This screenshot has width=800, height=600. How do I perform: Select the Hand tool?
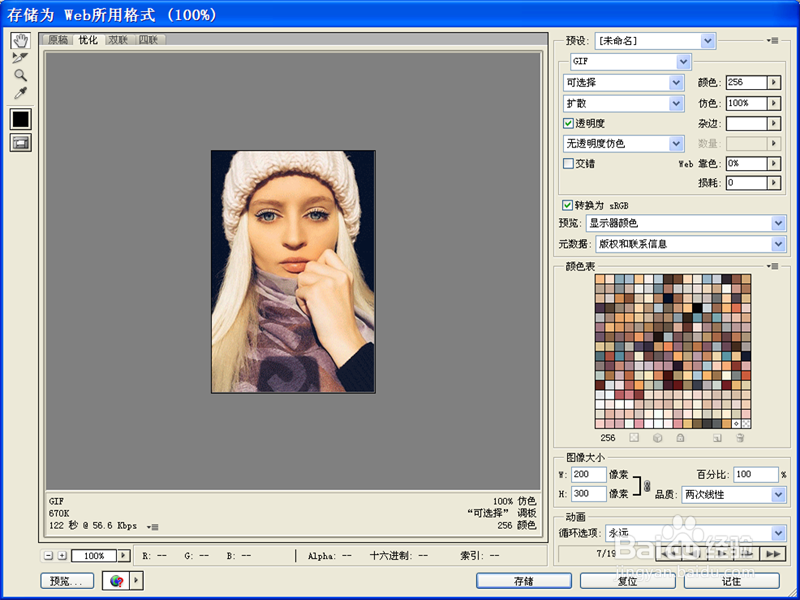20,40
